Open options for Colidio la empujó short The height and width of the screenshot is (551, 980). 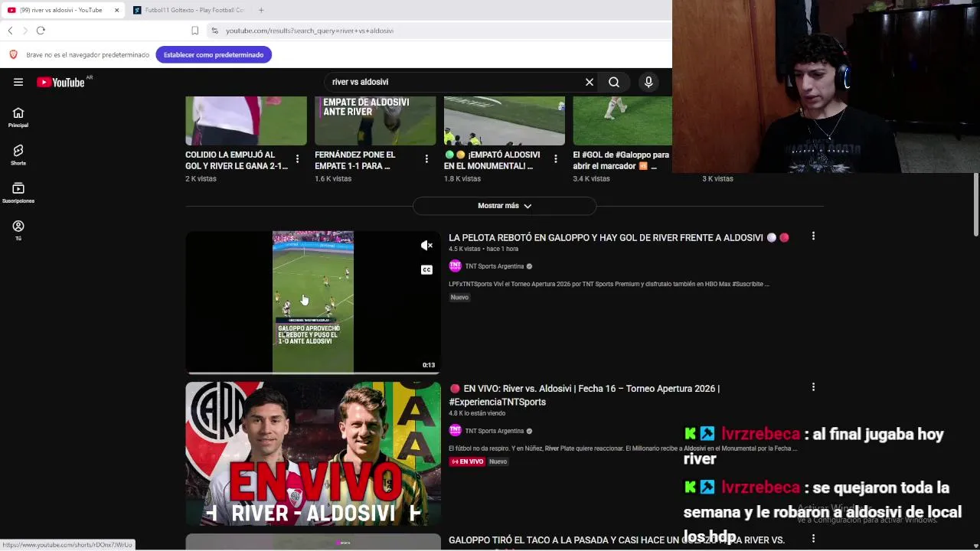pos(297,159)
